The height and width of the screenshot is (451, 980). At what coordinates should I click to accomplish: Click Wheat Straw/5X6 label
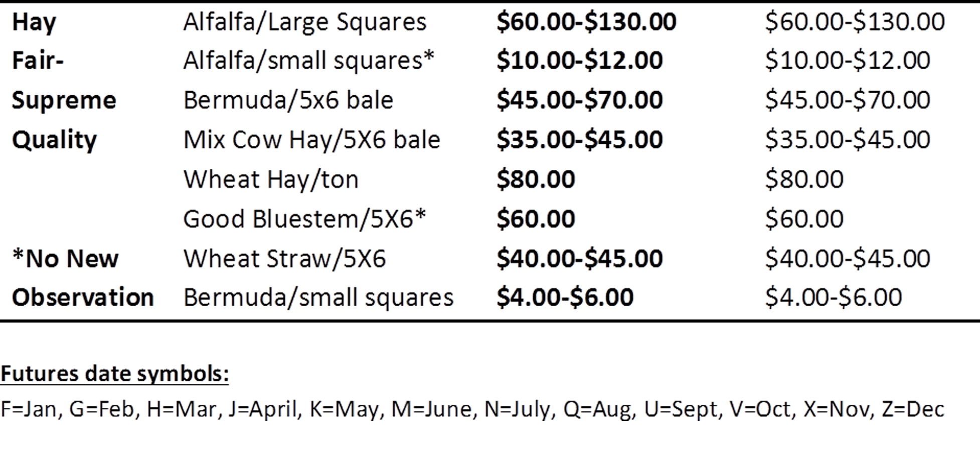coord(285,259)
